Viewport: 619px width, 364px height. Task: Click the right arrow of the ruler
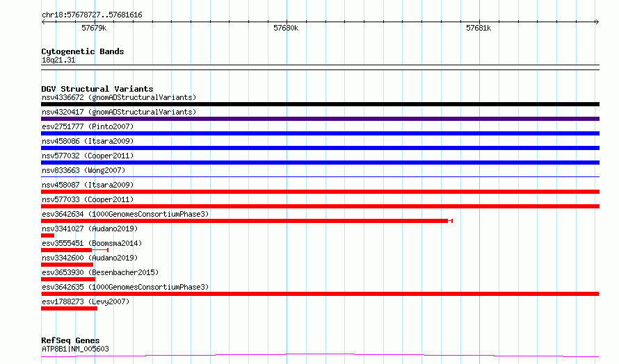[x=597, y=22]
